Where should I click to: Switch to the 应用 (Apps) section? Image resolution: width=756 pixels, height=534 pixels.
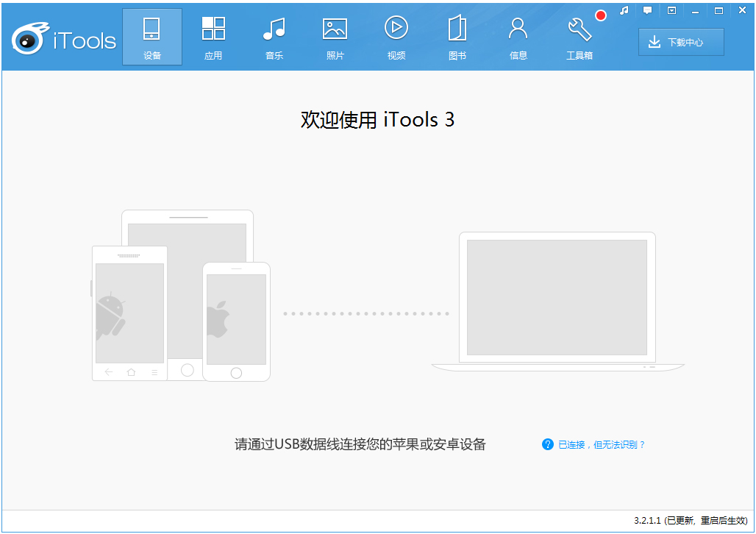pyautogui.click(x=213, y=38)
